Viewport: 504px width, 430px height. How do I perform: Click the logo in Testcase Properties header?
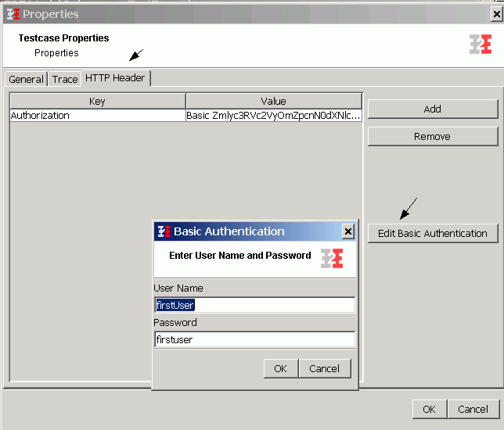[x=481, y=45]
